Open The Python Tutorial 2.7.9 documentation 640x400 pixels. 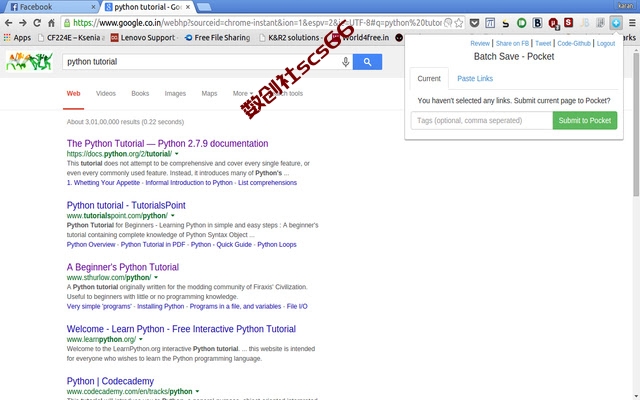[x=167, y=144]
